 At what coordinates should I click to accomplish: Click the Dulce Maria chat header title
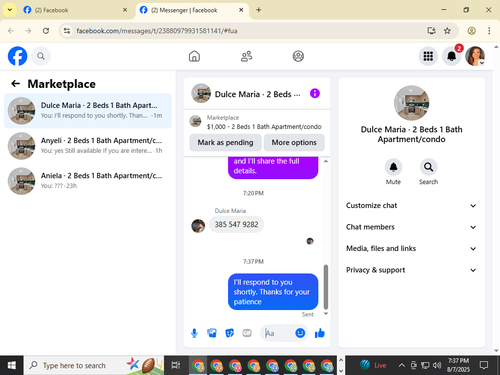(x=257, y=94)
